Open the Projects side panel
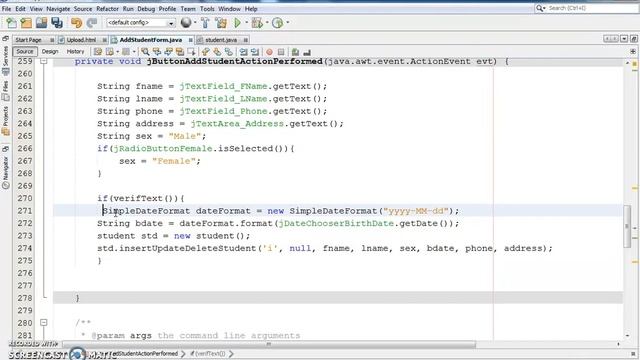Image resolution: width=640 pixels, height=360 pixels. tap(5, 121)
